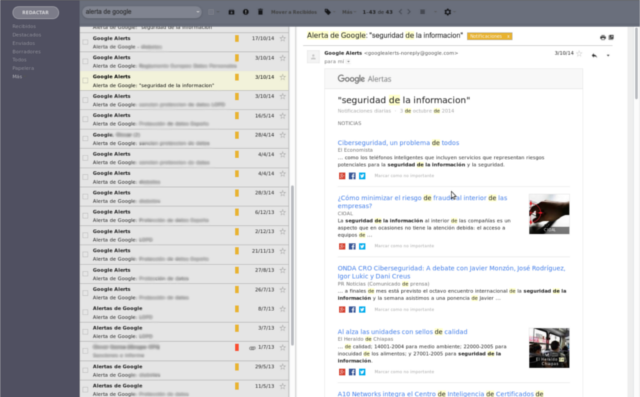Click the REDACTAR compose button

(x=36, y=13)
